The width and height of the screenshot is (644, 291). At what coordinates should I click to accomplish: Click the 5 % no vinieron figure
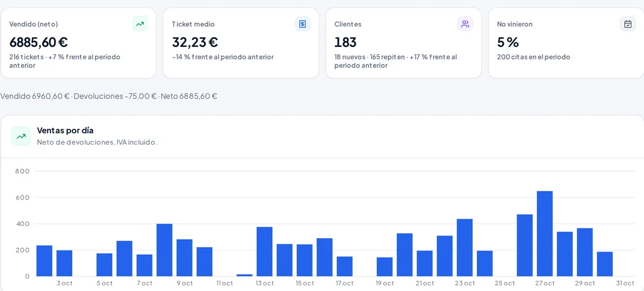coord(508,42)
